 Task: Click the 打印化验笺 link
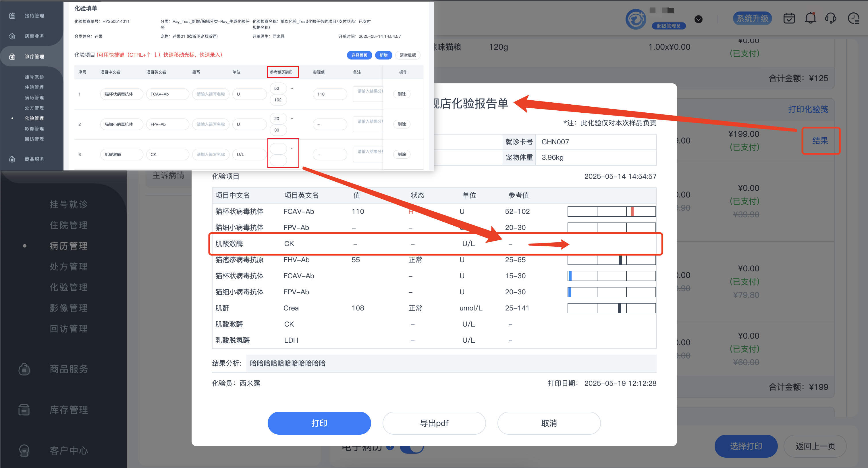tap(808, 109)
